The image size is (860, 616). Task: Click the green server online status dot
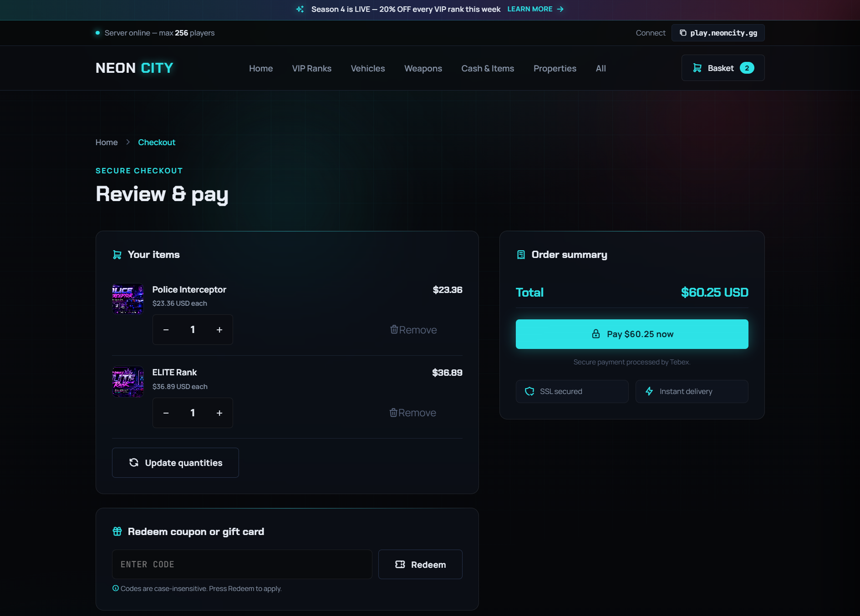click(x=97, y=33)
